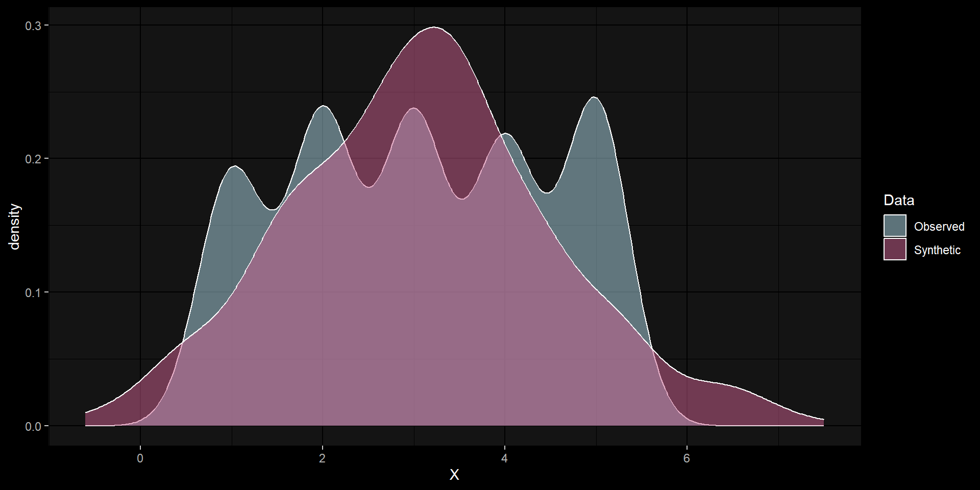Click the y-axis tick label 0.0
The image size is (980, 490).
click(33, 426)
